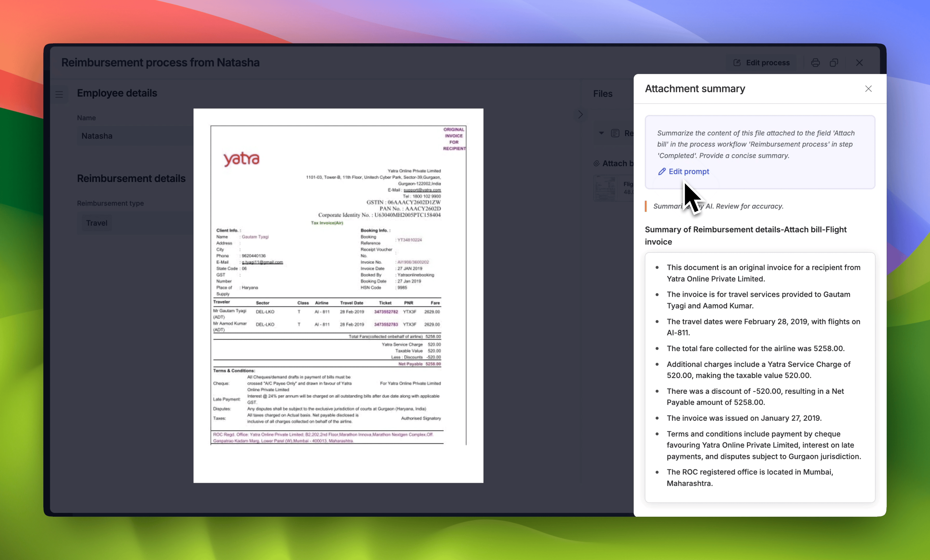The width and height of the screenshot is (930, 560).
Task: Click the duplicate window icon in header
Action: click(x=834, y=62)
